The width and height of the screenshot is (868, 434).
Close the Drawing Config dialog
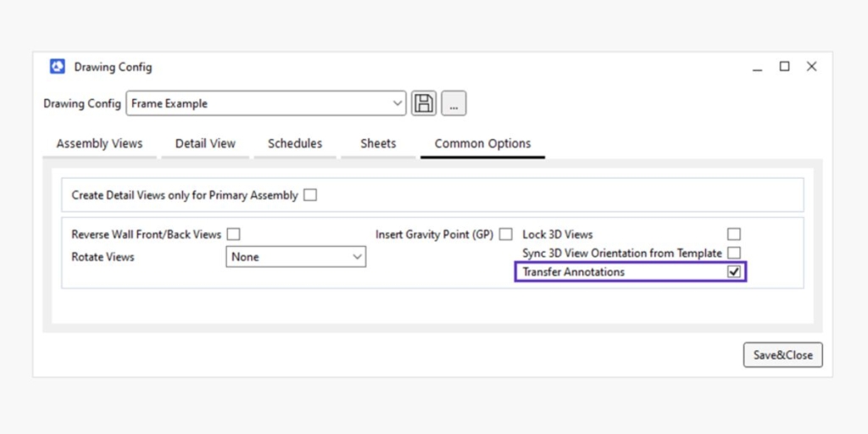pyautogui.click(x=811, y=66)
